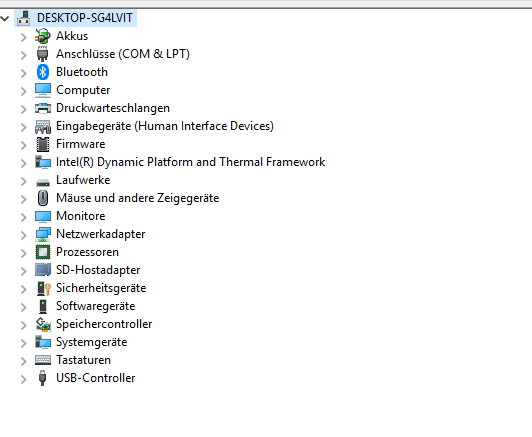This screenshot has width=532, height=437.
Task: Select Intel(R) Dynamic Platform and Thermal Framework
Action: coord(190,162)
